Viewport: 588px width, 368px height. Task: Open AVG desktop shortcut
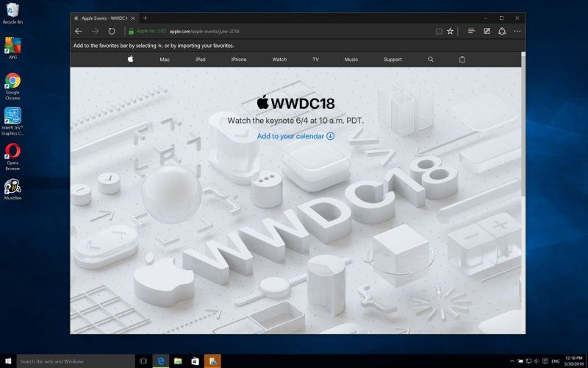[x=12, y=48]
